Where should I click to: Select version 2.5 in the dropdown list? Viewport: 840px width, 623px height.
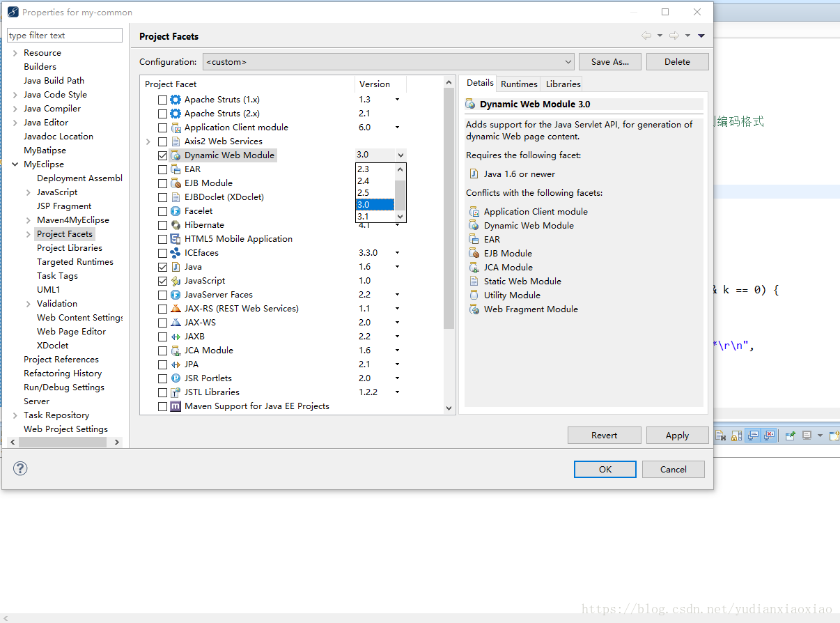point(375,193)
